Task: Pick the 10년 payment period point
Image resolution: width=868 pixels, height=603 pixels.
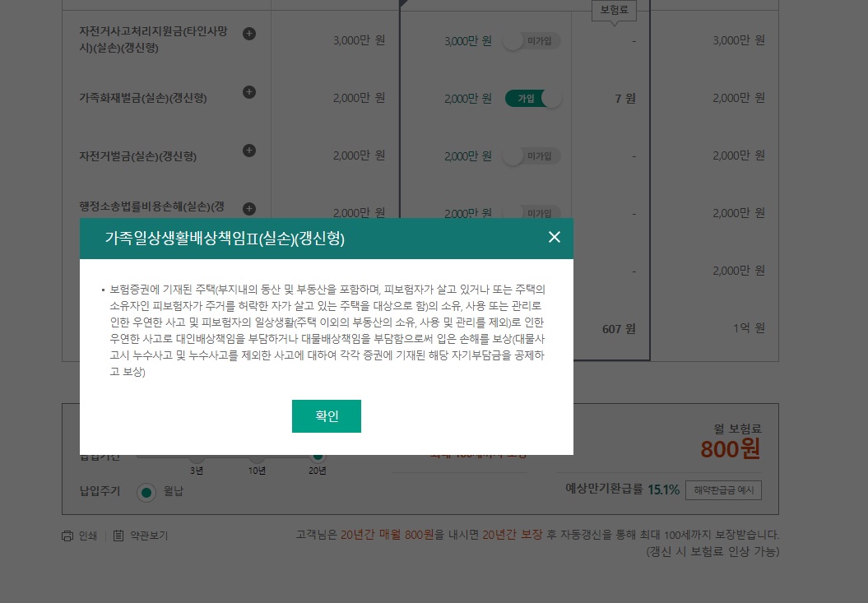Action: (257, 458)
